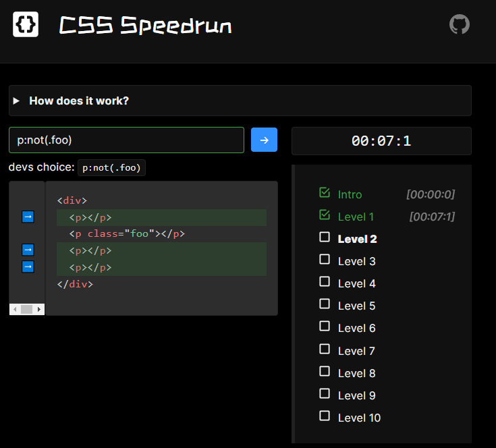The image size is (496, 448).
Task: Open Level 5 from the level list
Action: (x=356, y=306)
